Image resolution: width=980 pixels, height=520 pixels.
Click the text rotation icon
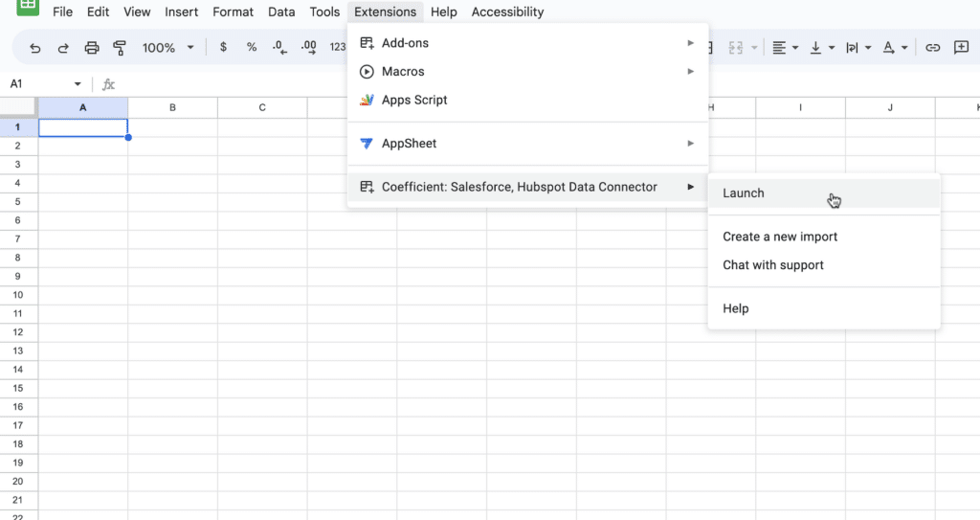coord(888,48)
